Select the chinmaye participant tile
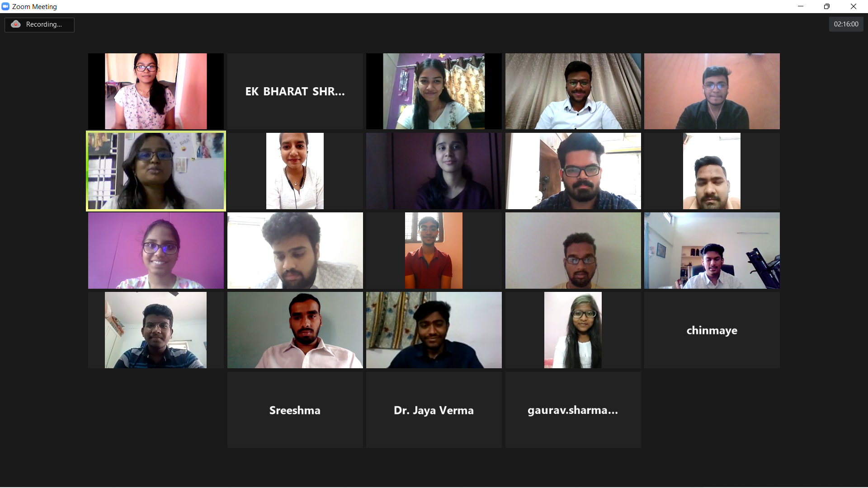Viewport: 868px width, 488px height. click(712, 330)
